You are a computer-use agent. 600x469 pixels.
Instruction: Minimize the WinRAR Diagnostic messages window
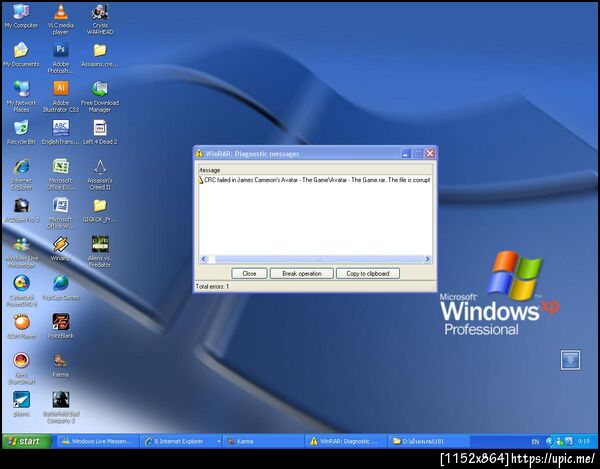click(406, 154)
